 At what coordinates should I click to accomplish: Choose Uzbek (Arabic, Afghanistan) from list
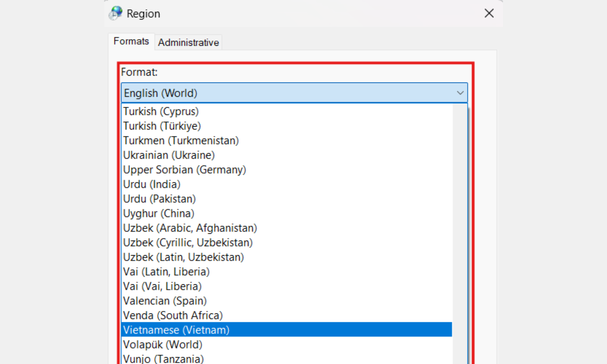[190, 228]
